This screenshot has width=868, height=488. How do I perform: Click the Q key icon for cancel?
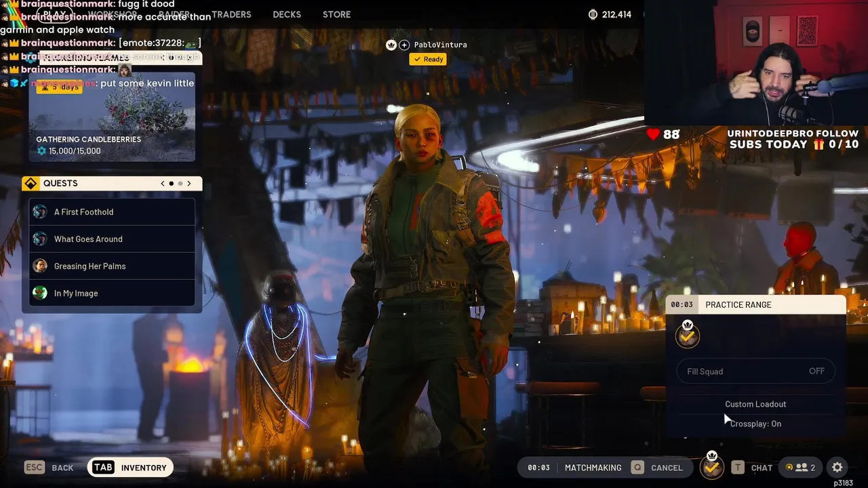pyautogui.click(x=637, y=468)
